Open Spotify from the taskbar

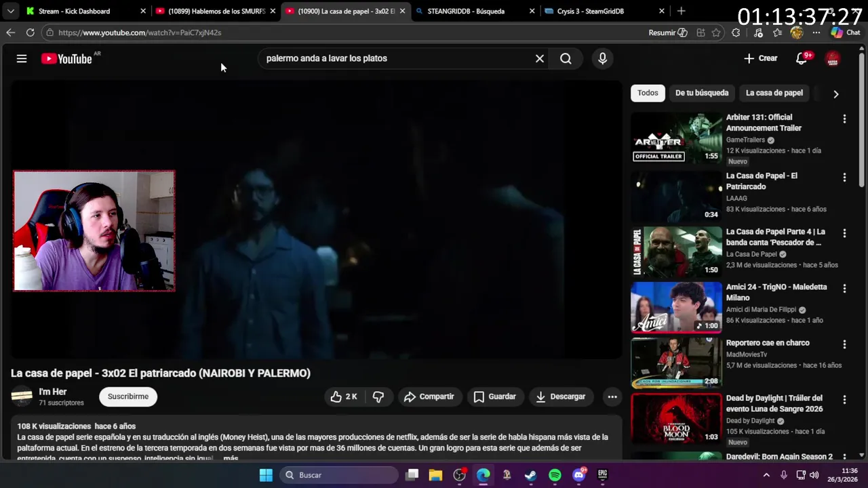point(555,475)
